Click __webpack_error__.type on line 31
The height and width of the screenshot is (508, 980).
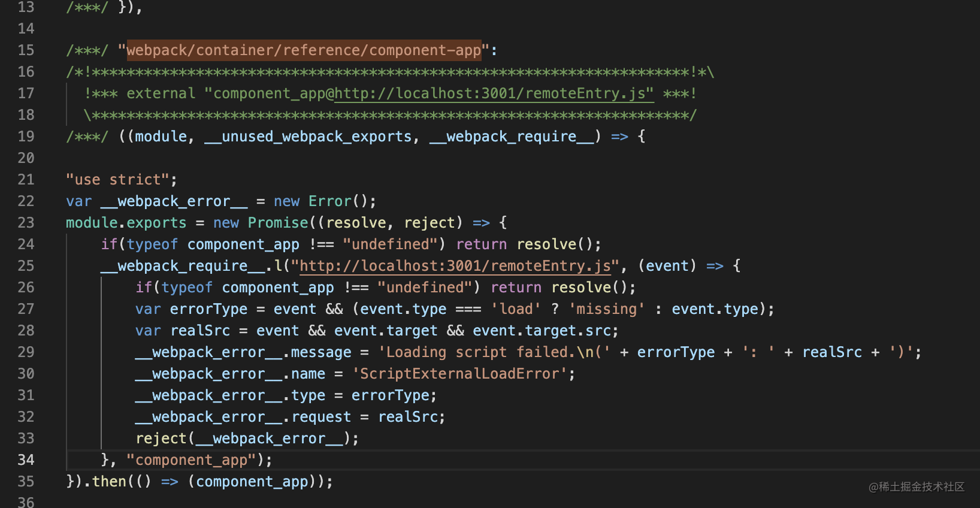(230, 395)
